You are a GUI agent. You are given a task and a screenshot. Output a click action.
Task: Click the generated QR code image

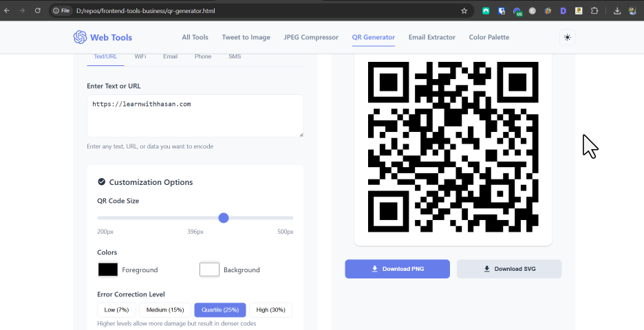point(453,147)
